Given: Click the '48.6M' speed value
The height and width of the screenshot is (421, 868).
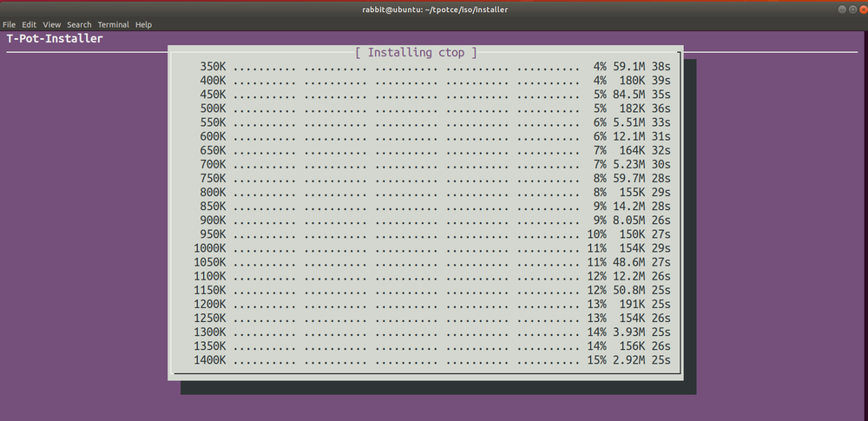Looking at the screenshot, I should coord(628,262).
